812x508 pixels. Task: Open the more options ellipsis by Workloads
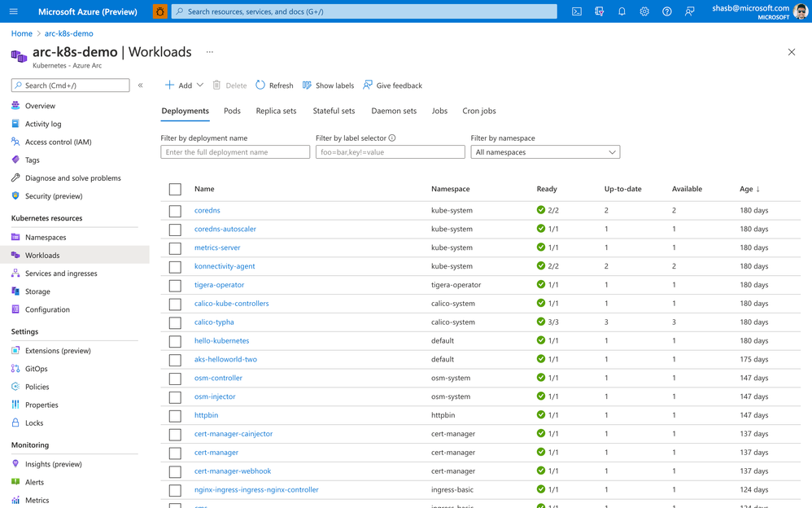coord(210,52)
